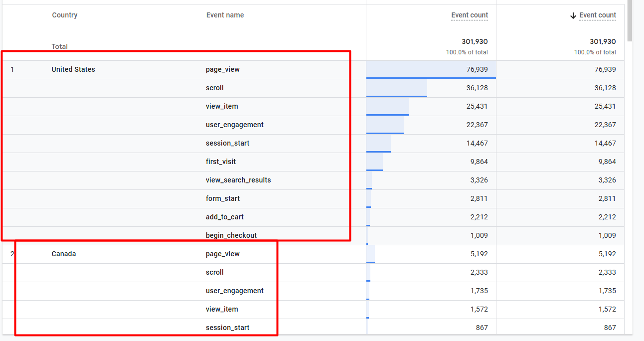Click total 301,930 under the sorted Event count header
644x341 pixels.
coord(603,42)
